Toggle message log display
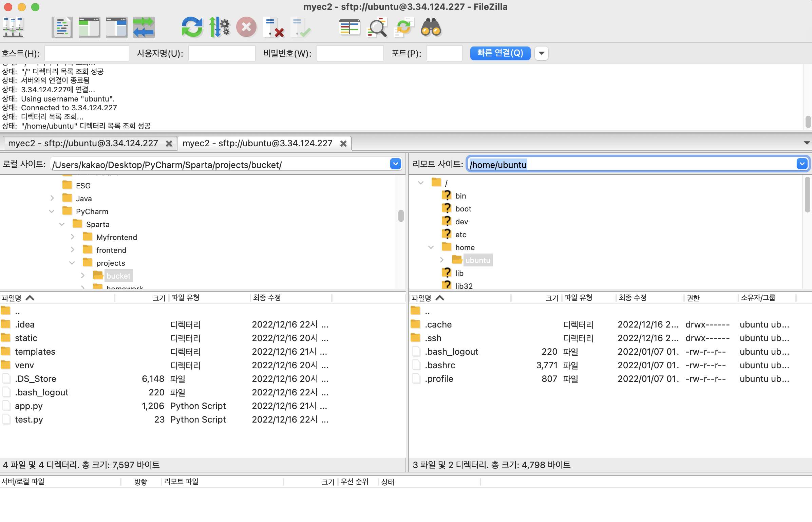 (62, 27)
